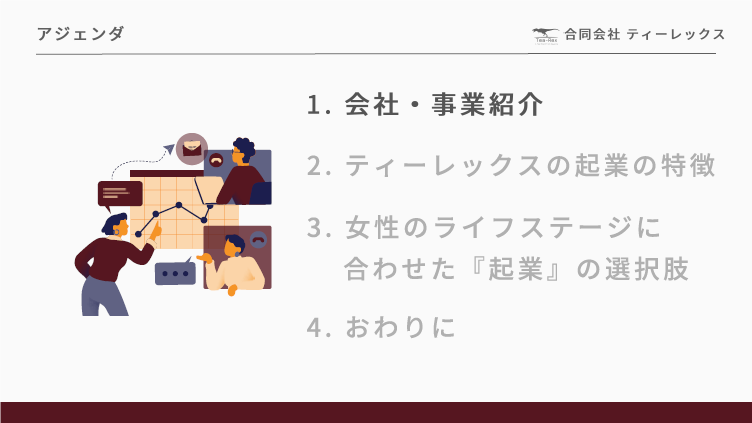This screenshot has width=752, height=423.
Task: Click the dark red speech bubble with text lines
Action: [120, 196]
